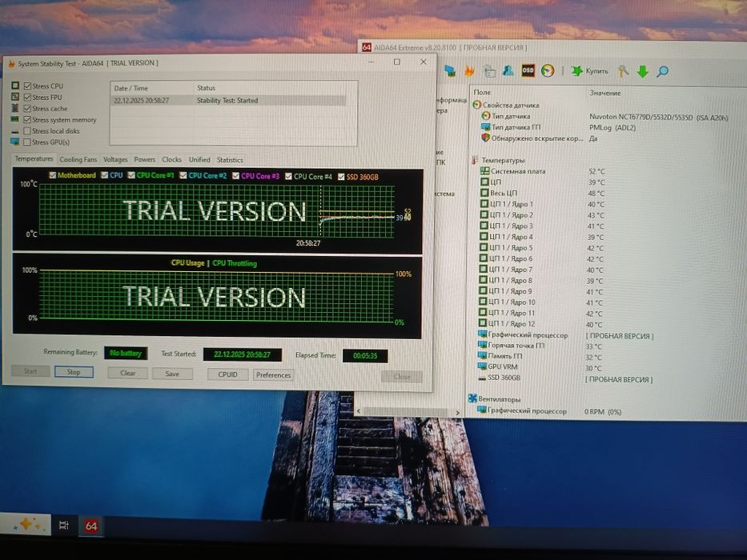Open CPUID from the stability test window

(227, 374)
